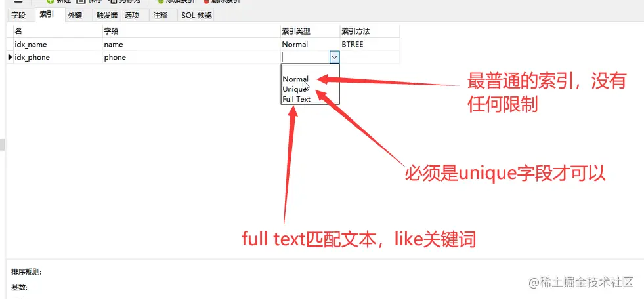Toggle the index type dropdown arrow
The height and width of the screenshot is (299, 644).
(335, 58)
